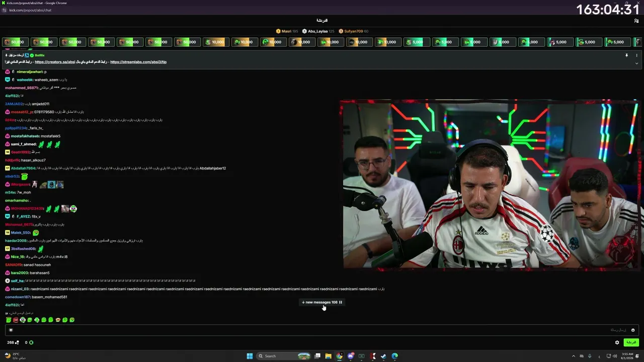Expand the pinned message chevron
Viewport: 644px width, 362px height.
coord(636,63)
